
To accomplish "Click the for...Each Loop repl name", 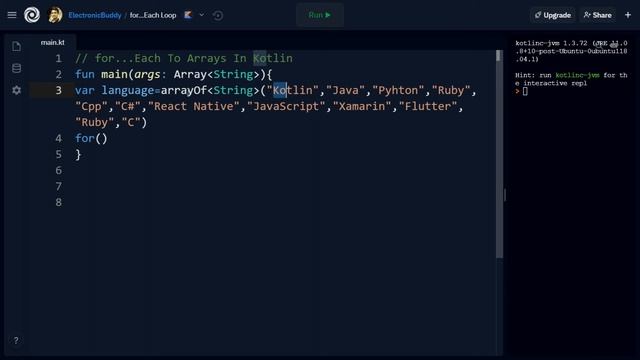I will click(153, 15).
